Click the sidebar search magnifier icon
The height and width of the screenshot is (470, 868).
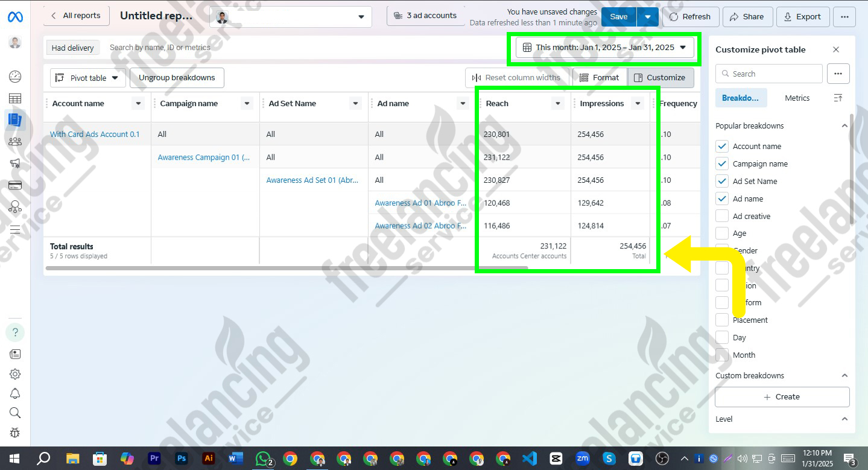tap(15, 413)
